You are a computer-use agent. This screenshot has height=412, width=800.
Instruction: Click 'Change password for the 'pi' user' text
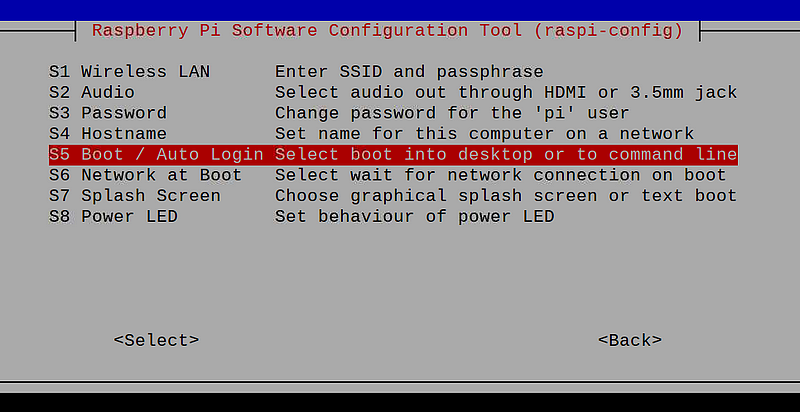pyautogui.click(x=452, y=113)
